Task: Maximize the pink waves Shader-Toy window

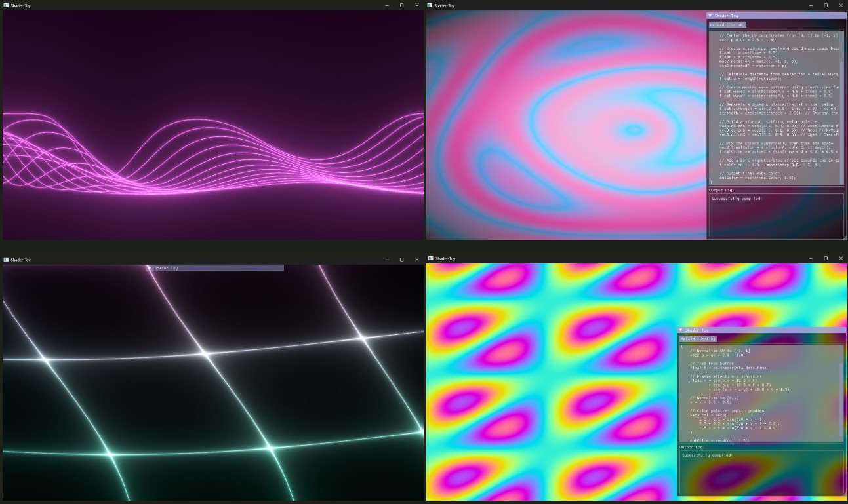Action: click(x=402, y=5)
